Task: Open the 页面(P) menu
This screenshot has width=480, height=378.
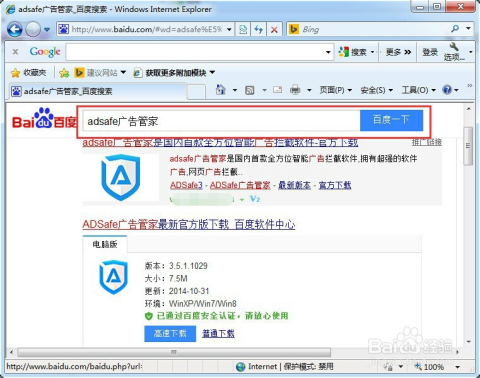Action: pyautogui.click(x=335, y=90)
